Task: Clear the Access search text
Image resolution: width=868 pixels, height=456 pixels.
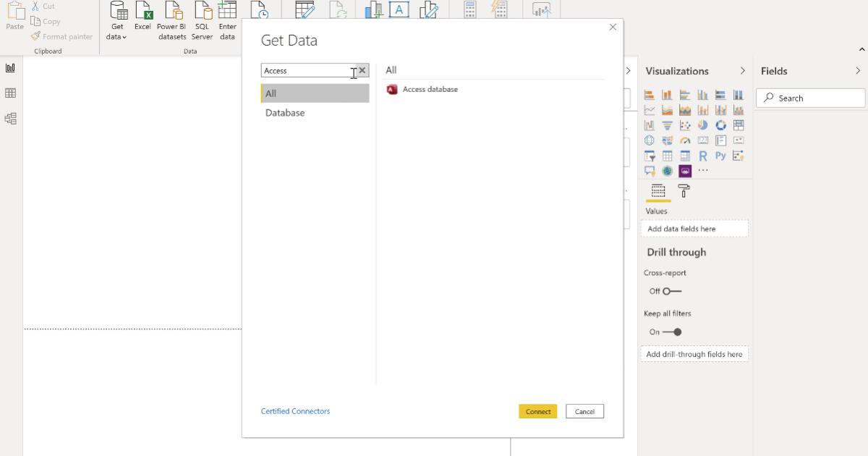Action: [362, 70]
